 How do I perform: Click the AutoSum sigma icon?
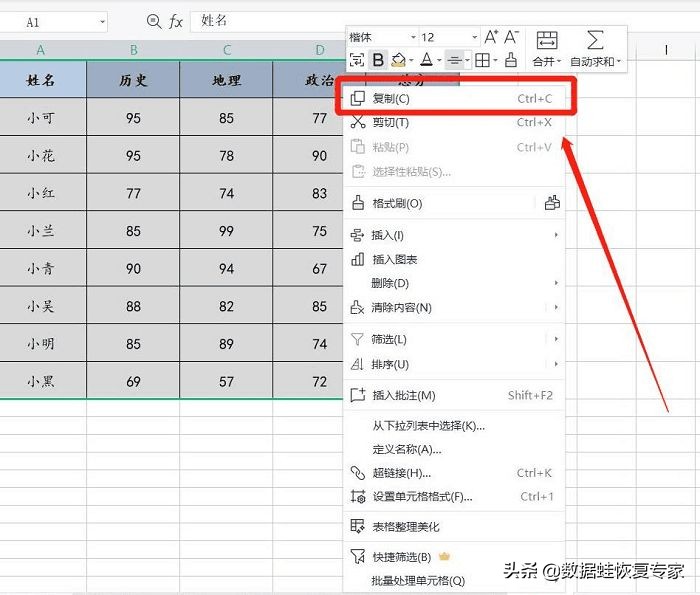click(595, 40)
